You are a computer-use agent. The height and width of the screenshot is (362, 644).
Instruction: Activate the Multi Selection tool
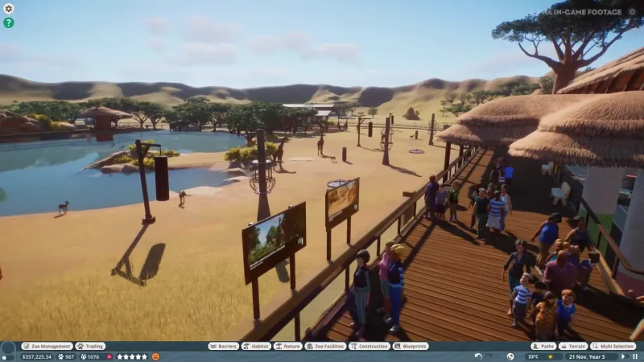point(613,346)
